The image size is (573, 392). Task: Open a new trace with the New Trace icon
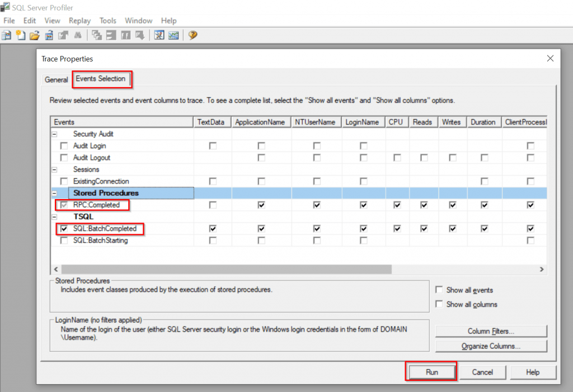click(6, 35)
